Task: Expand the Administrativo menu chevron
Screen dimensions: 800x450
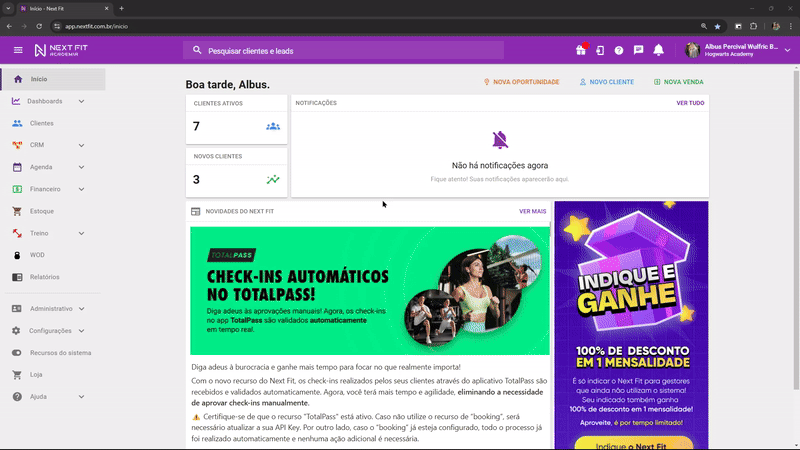Action: (x=81, y=309)
